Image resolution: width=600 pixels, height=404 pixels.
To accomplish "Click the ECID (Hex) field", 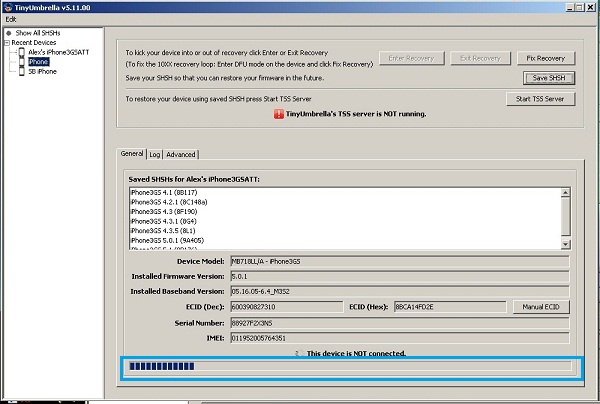I will pos(450,307).
